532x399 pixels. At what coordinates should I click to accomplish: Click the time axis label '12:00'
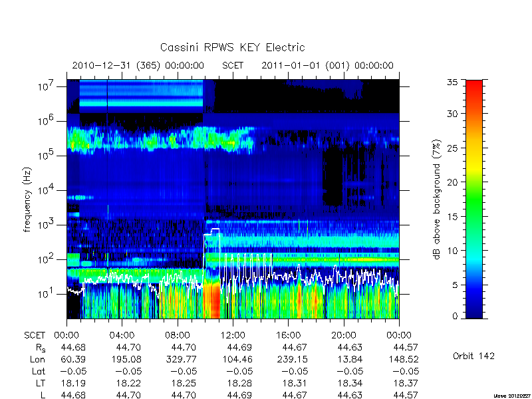tap(233, 336)
